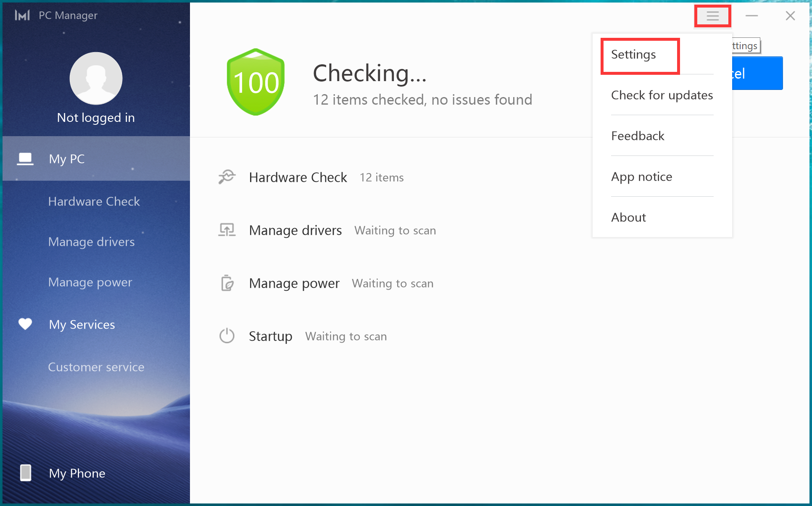Open Settings from the dropdown menu
This screenshot has width=812, height=506.
pyautogui.click(x=634, y=55)
